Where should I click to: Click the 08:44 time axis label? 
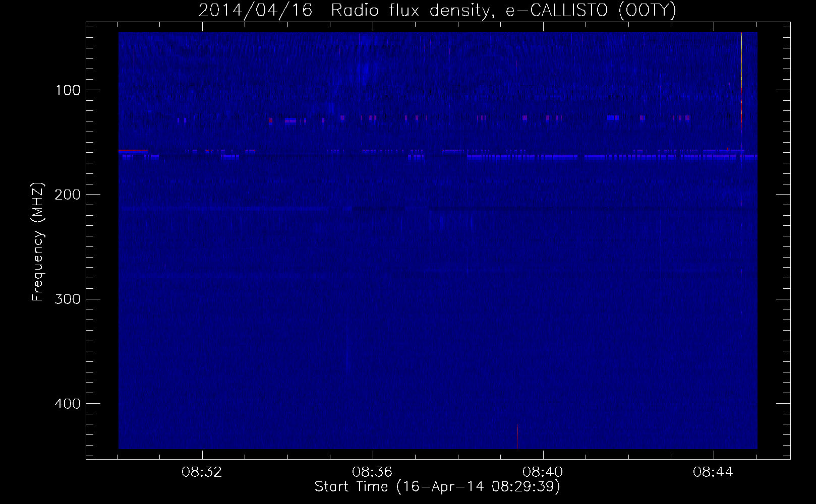(714, 472)
